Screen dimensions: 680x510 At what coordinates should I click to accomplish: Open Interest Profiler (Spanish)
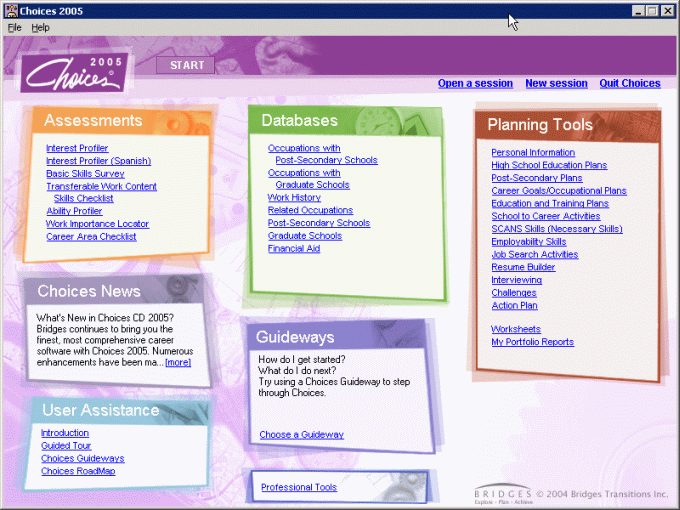coord(98,161)
